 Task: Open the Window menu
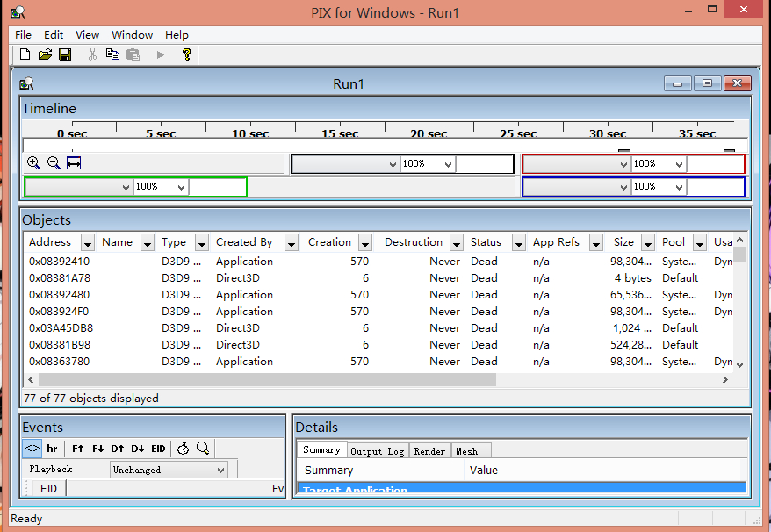point(132,35)
